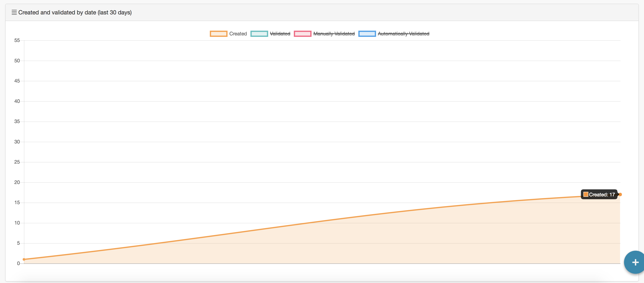
Task: Click the panel title 'Created and validated by date'
Action: pyautogui.click(x=75, y=12)
